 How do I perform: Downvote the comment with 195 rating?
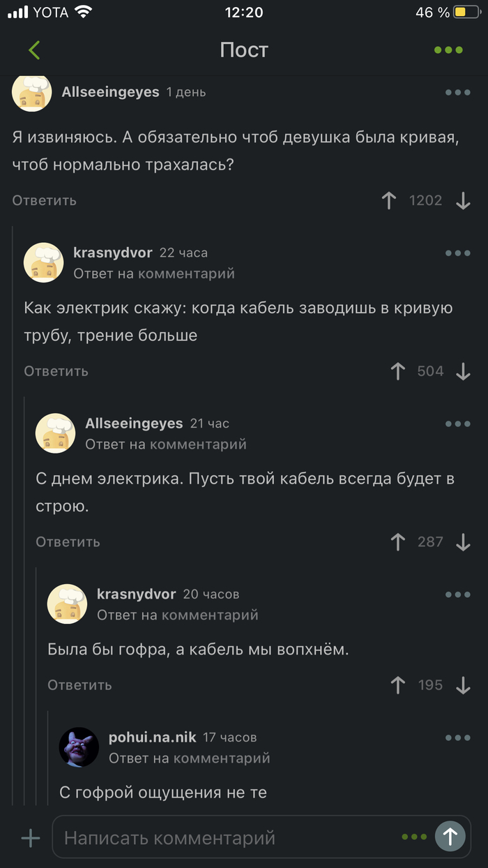coord(463,685)
